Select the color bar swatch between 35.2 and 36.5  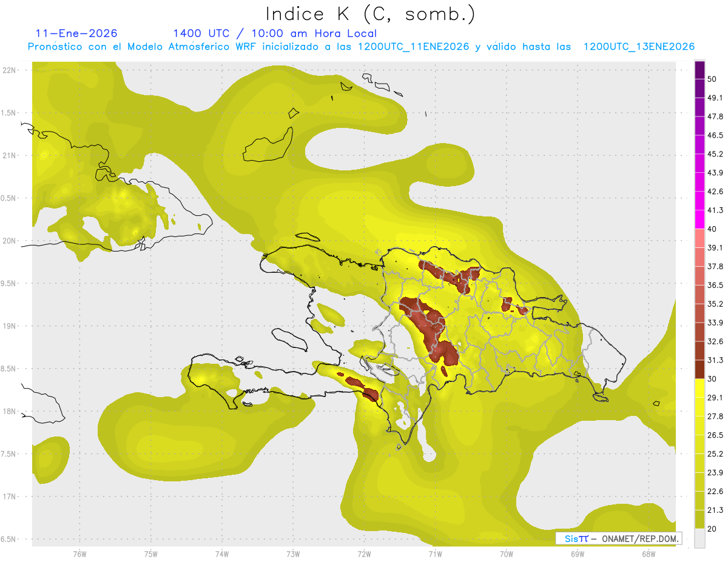(699, 294)
